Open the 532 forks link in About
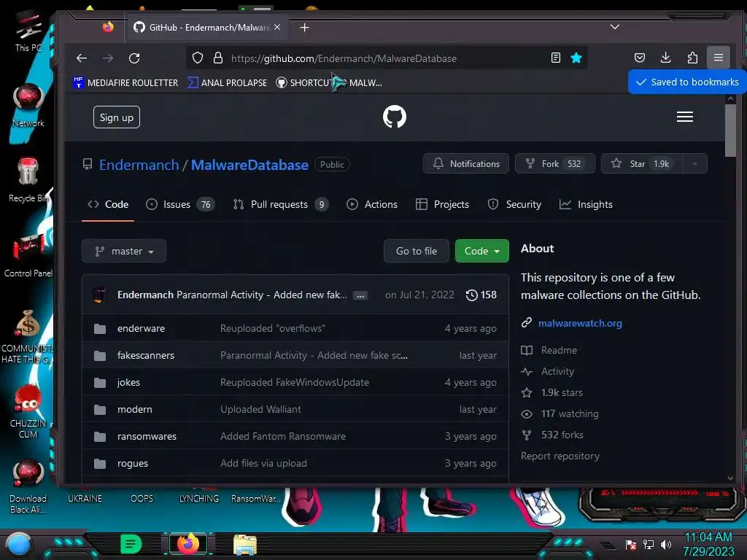This screenshot has height=560, width=747. pyautogui.click(x=562, y=435)
